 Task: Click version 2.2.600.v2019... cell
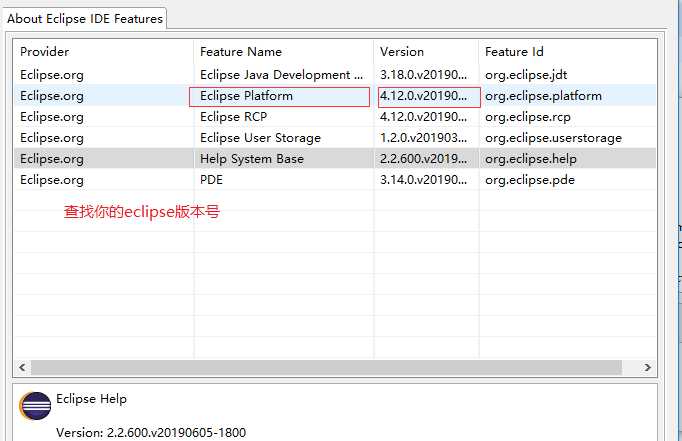click(x=423, y=159)
